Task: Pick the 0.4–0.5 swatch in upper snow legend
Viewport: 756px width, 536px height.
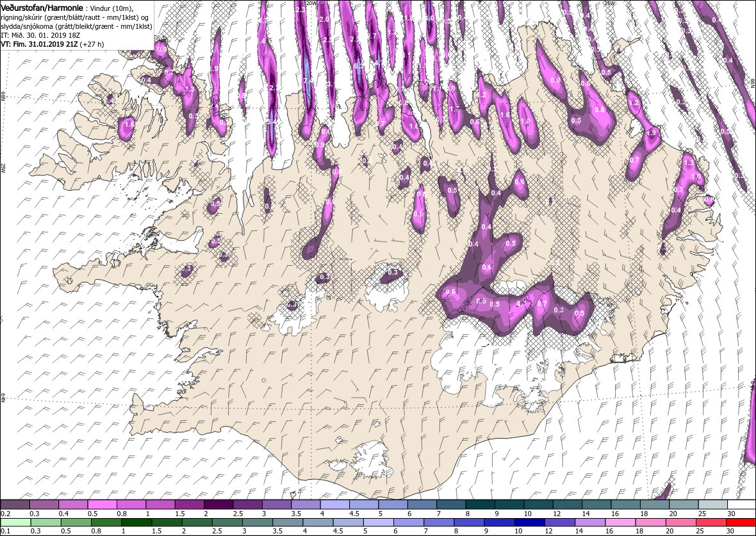Action: [73, 505]
